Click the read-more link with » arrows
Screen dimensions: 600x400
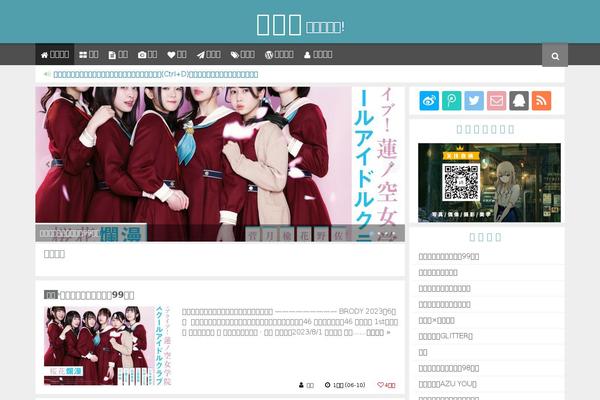click(x=378, y=333)
